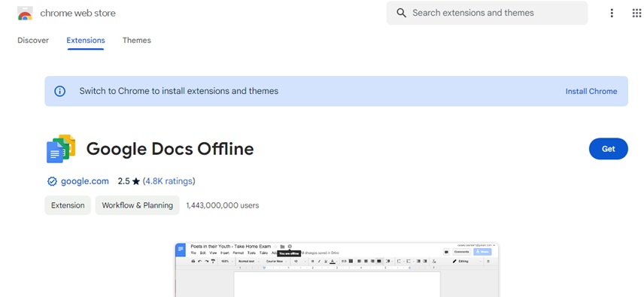Click the 1,443,000,000 users text
The width and height of the screenshot is (644, 297).
(x=222, y=205)
